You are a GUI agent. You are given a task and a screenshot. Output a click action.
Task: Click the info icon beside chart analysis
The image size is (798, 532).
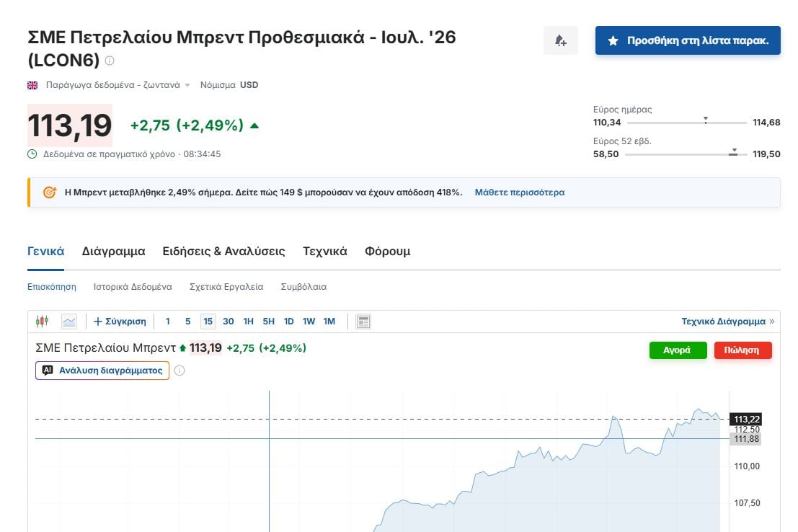[179, 371]
